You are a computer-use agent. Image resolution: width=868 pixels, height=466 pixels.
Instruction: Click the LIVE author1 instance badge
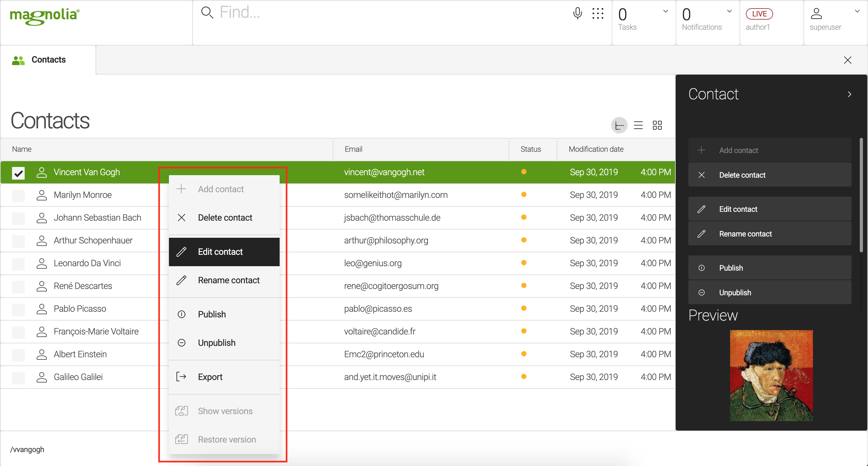(x=759, y=14)
